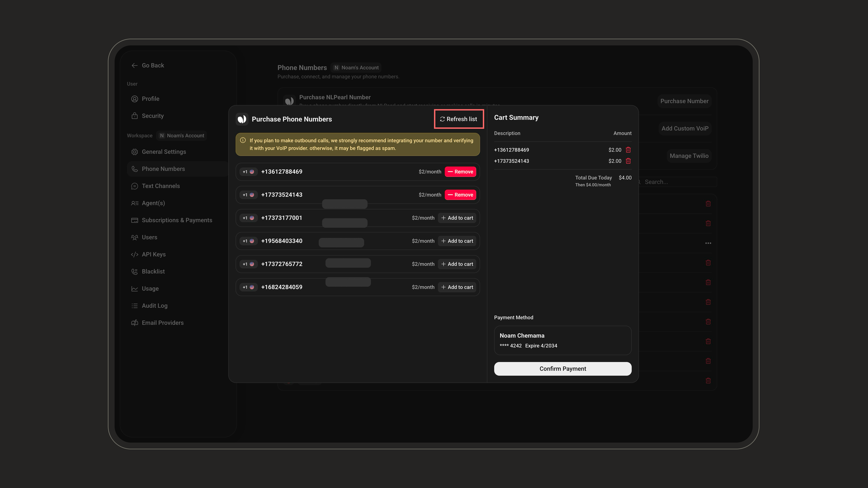Click the Go Back arrow icon
The height and width of the screenshot is (488, 868).
134,65
